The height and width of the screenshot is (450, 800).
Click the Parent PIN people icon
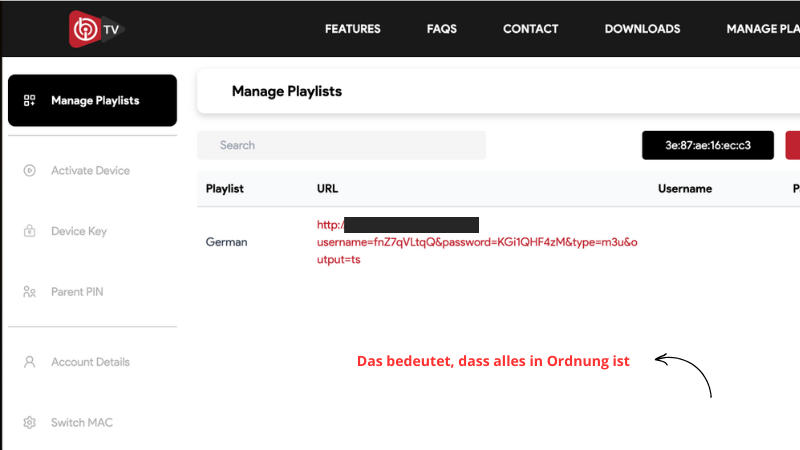[x=29, y=293]
